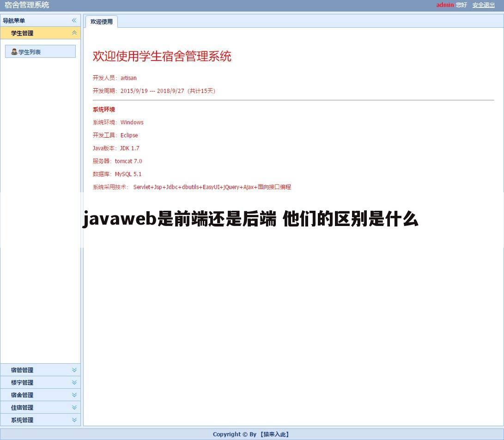Click the chevron icon on 宿舍管理 panel

pos(74,395)
